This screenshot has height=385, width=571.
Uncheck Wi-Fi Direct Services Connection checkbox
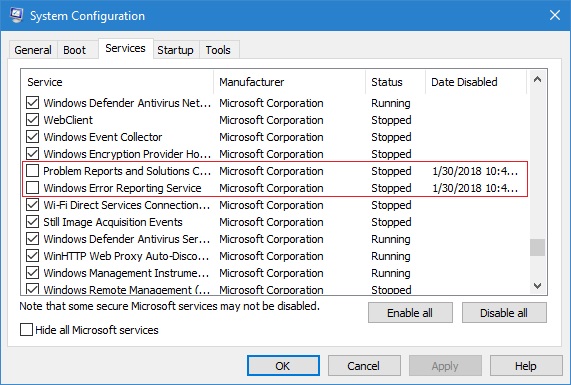32,205
